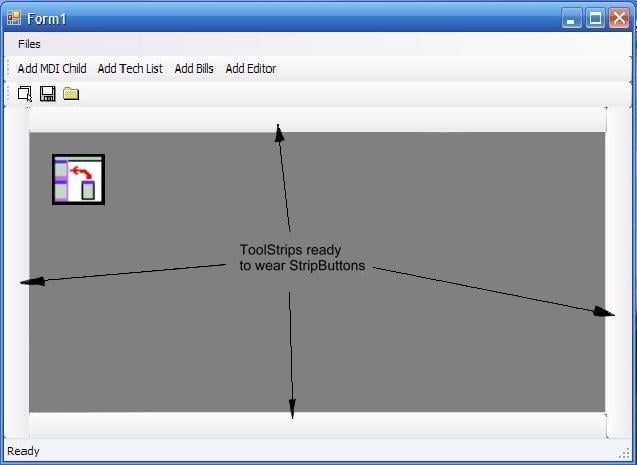
Task: Close the Form1 window
Action: pos(619,19)
